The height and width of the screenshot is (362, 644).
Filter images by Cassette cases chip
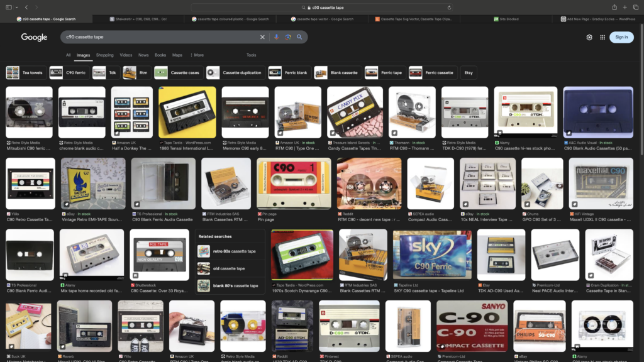click(x=179, y=73)
